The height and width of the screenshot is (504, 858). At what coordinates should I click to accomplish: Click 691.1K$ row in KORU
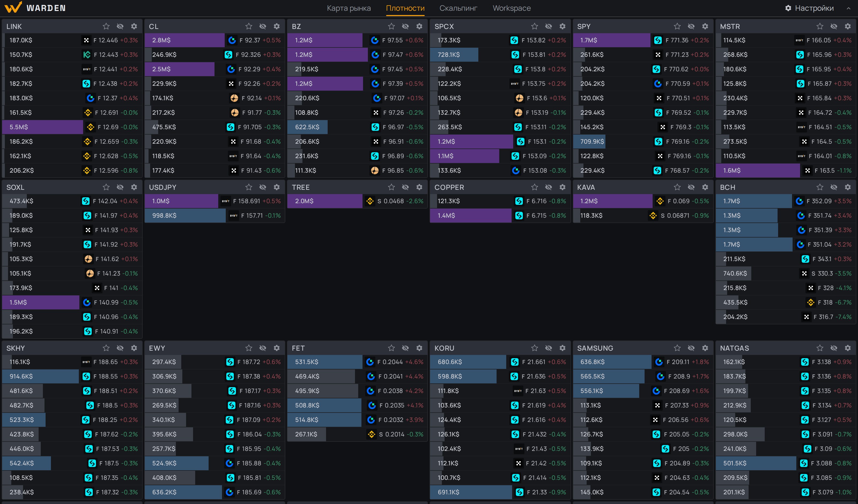click(x=500, y=492)
